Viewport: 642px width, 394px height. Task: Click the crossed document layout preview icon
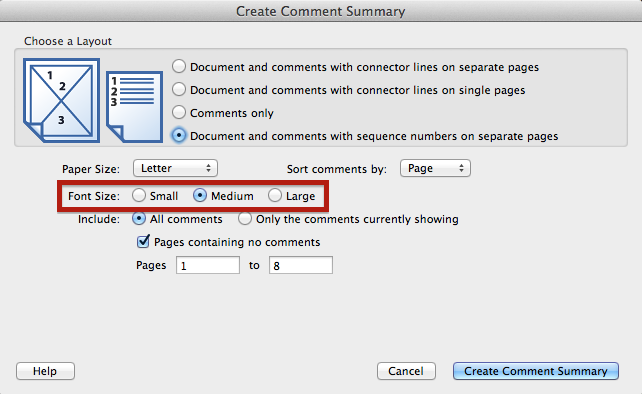coord(61,100)
